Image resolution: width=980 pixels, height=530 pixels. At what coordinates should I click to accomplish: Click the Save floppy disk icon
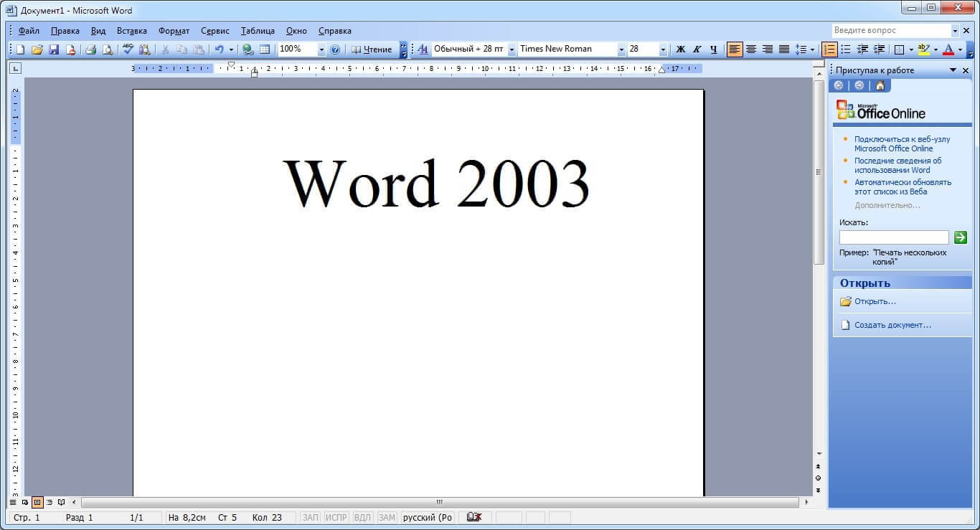54,49
